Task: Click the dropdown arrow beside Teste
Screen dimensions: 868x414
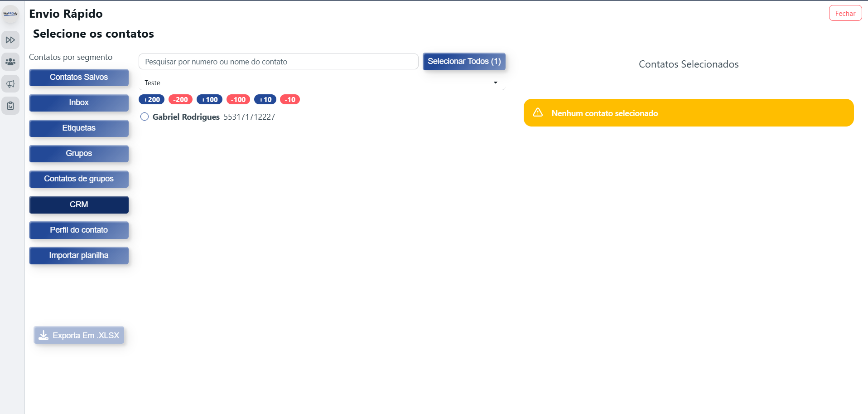Action: pos(495,83)
